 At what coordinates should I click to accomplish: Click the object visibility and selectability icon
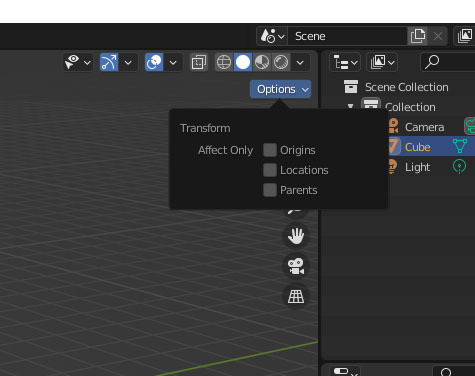72,62
